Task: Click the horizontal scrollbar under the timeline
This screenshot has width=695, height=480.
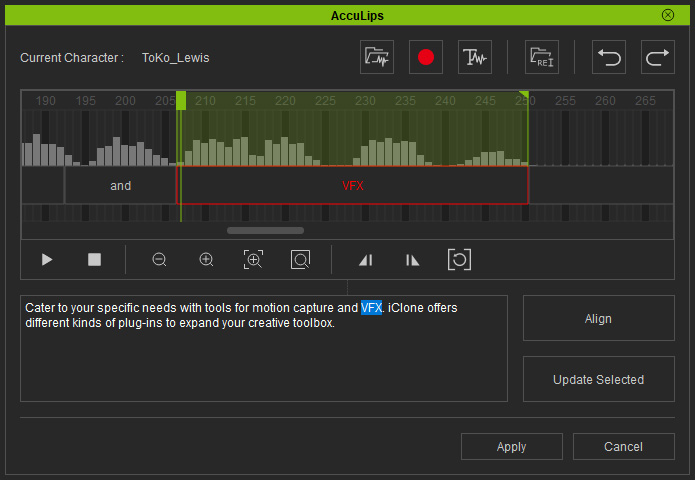Action: point(265,230)
